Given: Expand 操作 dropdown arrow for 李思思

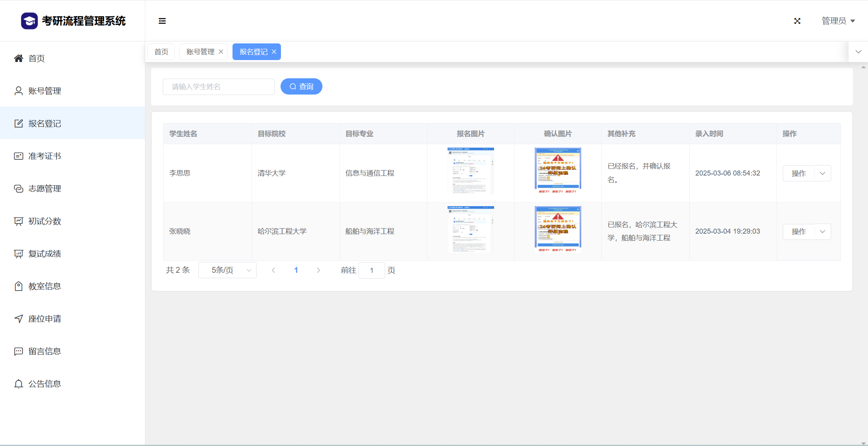Looking at the screenshot, I should click(x=823, y=174).
